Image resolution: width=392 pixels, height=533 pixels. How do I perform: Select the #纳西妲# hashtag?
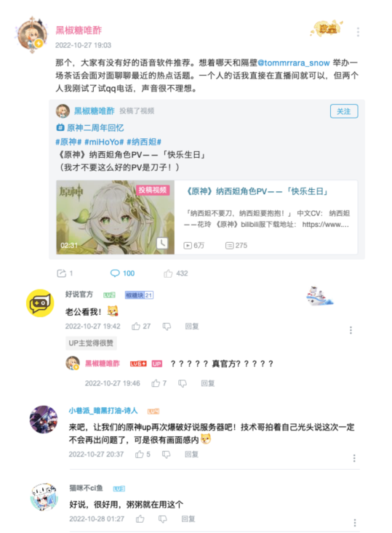(x=144, y=142)
